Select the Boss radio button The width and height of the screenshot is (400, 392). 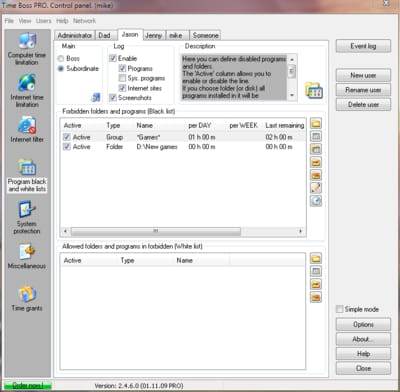61,59
